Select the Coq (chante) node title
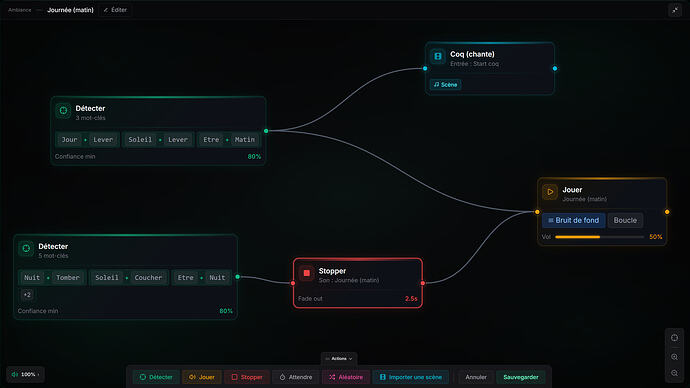 point(472,54)
